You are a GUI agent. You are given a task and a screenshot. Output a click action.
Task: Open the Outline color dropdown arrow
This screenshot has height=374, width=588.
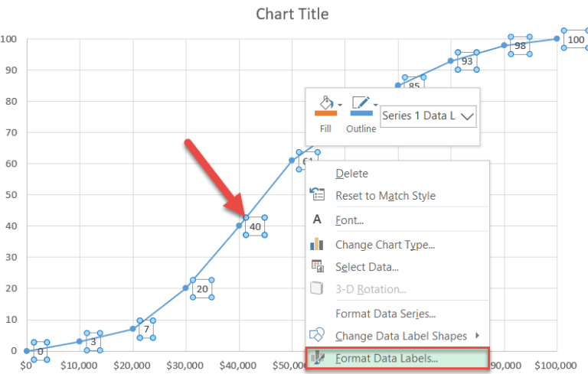click(x=375, y=105)
